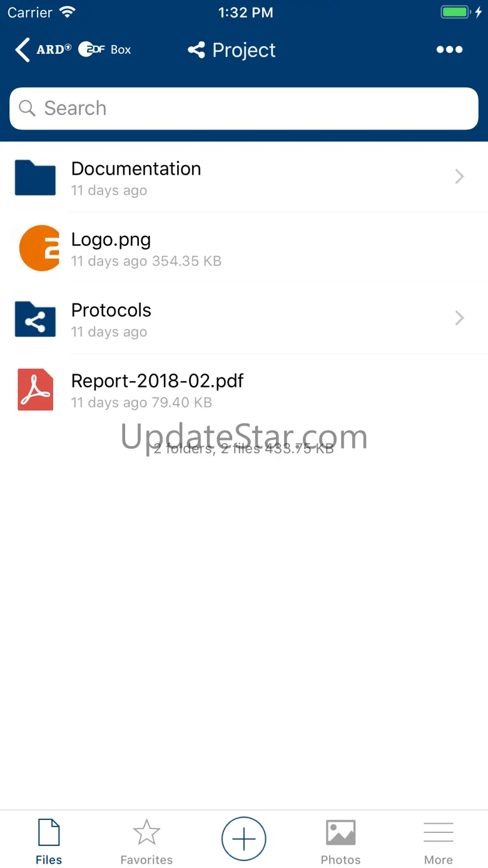Open the shared Protocols folder icon
This screenshot has width=488, height=868.
click(x=35, y=319)
